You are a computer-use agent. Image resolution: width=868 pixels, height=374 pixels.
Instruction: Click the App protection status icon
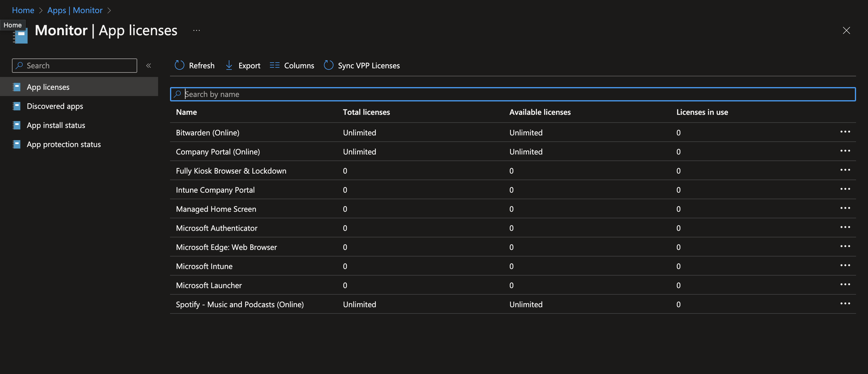pyautogui.click(x=16, y=144)
